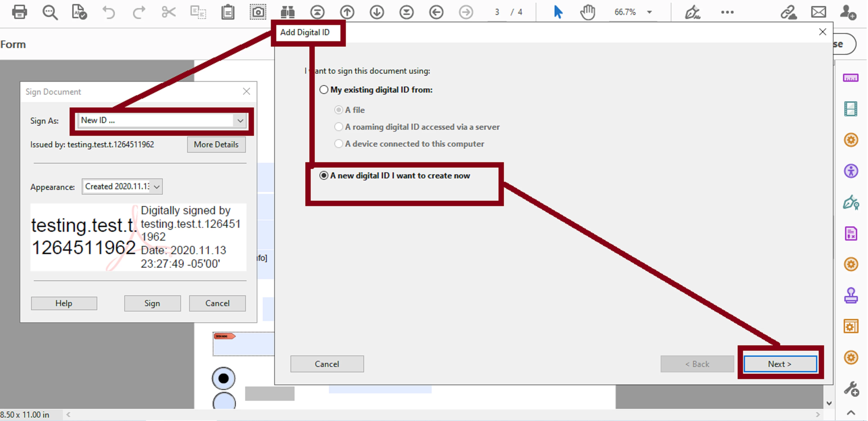Click the page number input field
868x421 pixels.
[497, 12]
